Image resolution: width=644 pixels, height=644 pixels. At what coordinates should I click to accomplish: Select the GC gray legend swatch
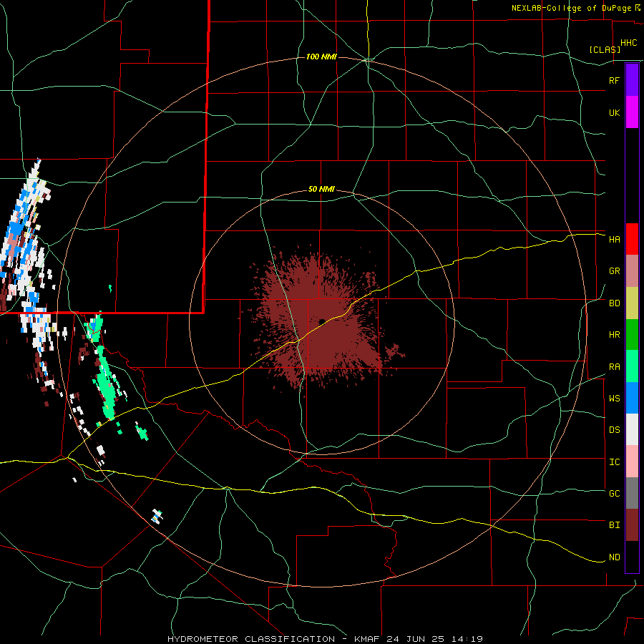pyautogui.click(x=632, y=493)
